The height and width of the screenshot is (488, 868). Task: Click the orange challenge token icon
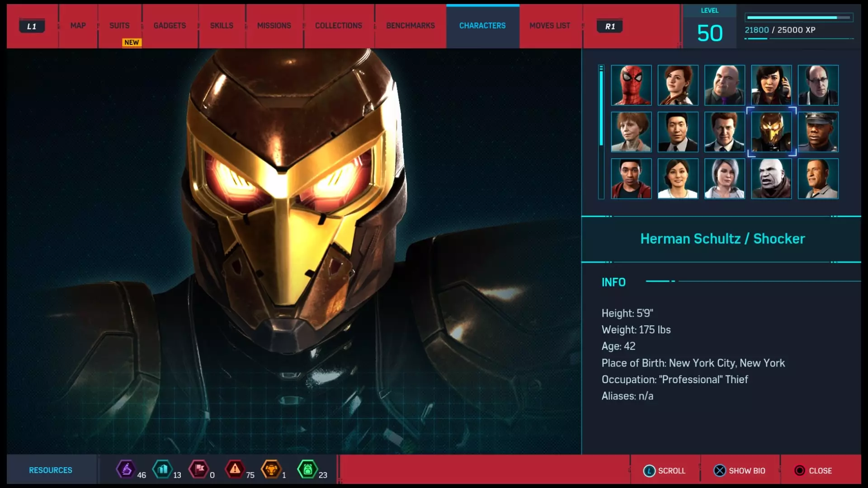click(271, 469)
